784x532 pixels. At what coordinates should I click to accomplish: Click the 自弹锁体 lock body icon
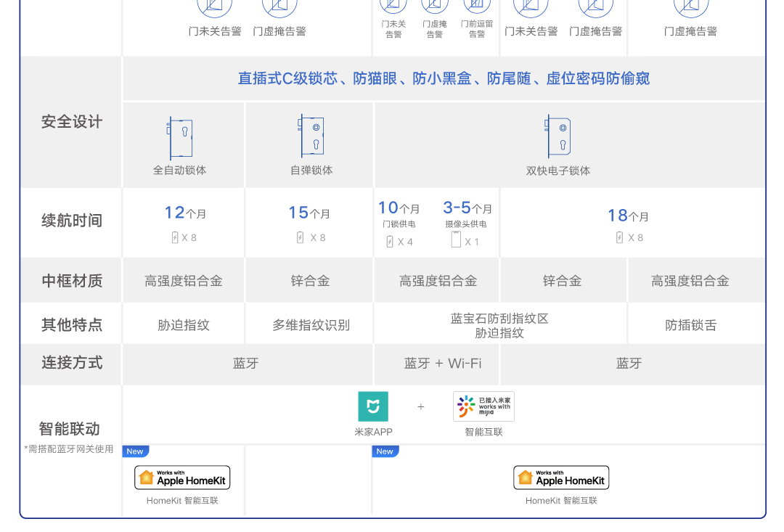click(312, 136)
